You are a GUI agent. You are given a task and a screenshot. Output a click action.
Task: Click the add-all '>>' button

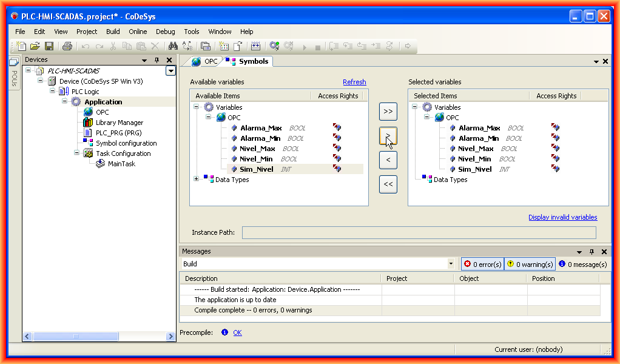coord(388,112)
